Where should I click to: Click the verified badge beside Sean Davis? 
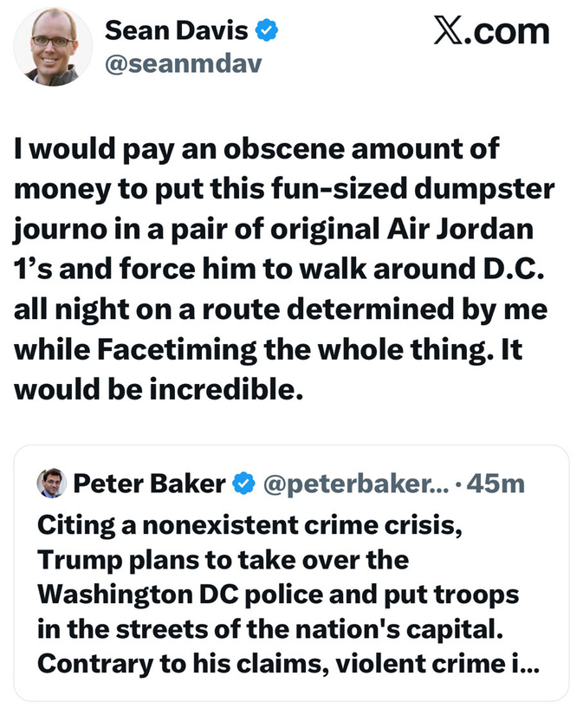(x=268, y=31)
